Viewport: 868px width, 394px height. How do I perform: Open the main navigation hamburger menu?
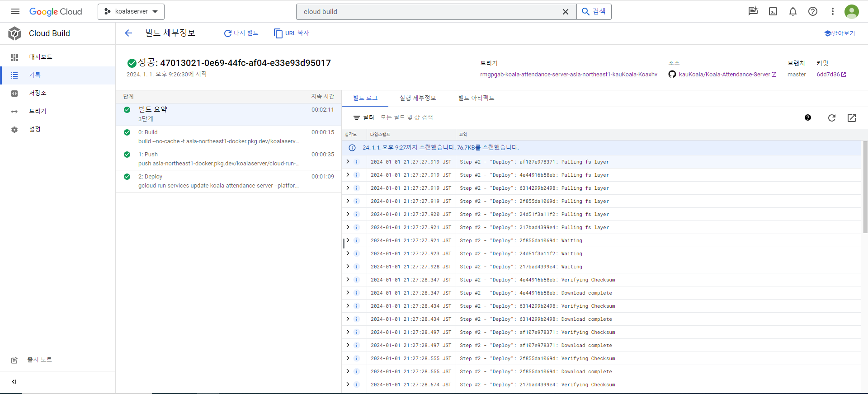(x=15, y=11)
